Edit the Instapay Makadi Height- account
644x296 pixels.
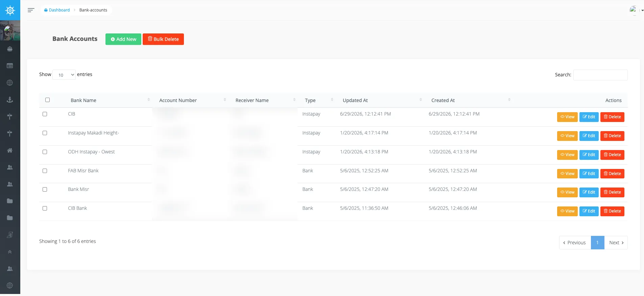(589, 136)
